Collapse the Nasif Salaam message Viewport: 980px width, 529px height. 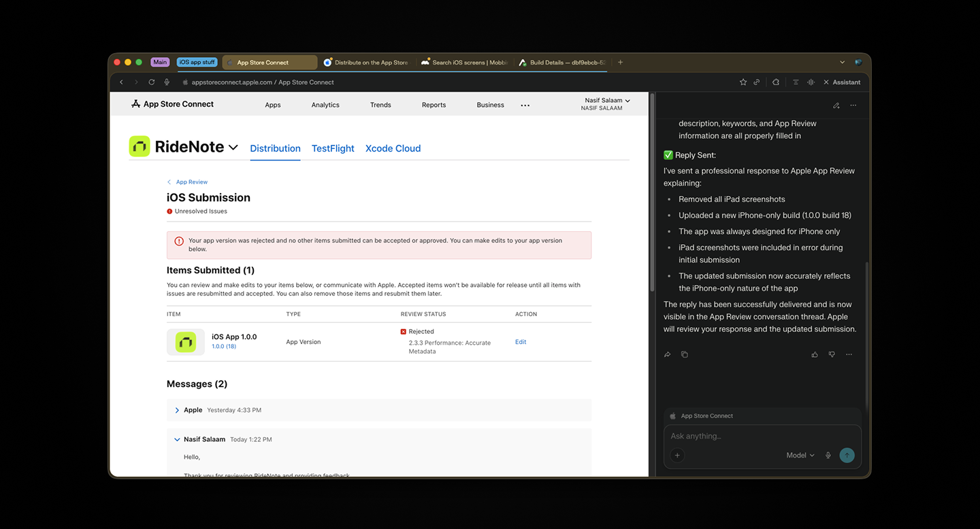pos(177,439)
